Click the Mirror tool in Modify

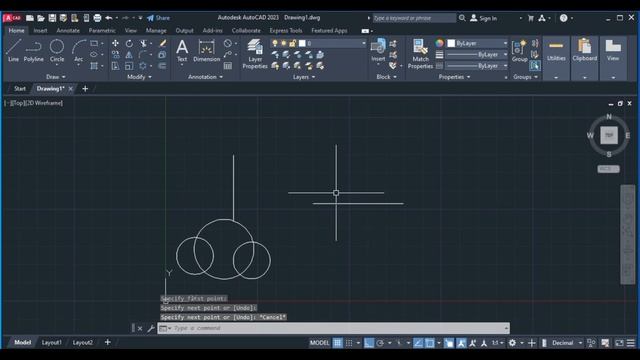click(x=129, y=55)
